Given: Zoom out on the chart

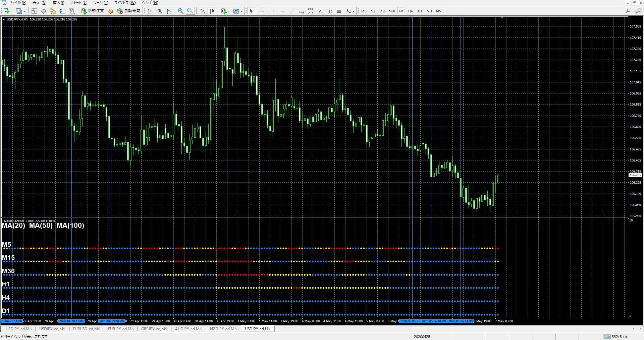Looking at the screenshot, I should click(190, 11).
